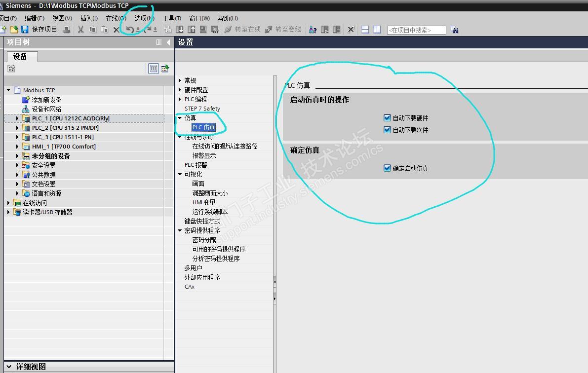Click the cut scissors icon
This screenshot has width=588, height=373.
[x=80, y=29]
